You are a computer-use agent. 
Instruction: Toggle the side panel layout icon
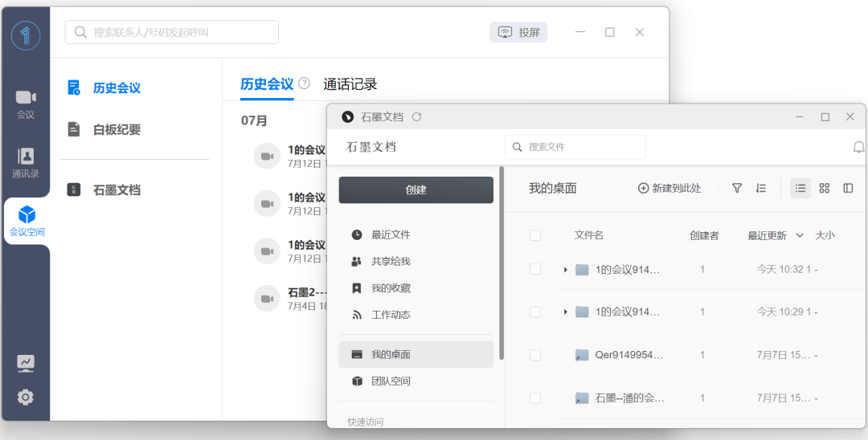(x=848, y=189)
